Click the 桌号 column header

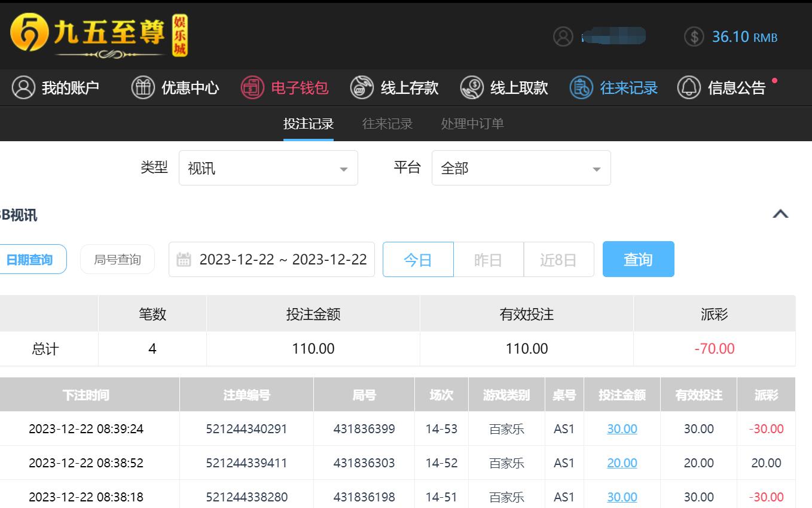pyautogui.click(x=564, y=395)
